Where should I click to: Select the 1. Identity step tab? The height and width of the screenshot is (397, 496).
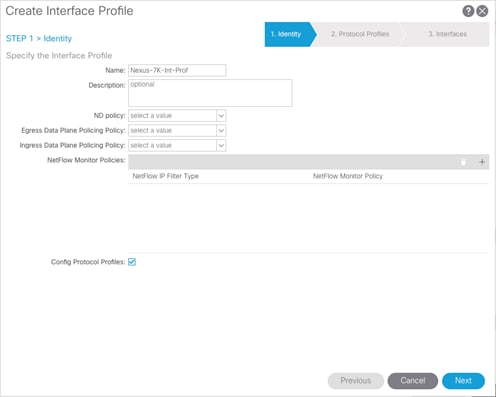289,34
